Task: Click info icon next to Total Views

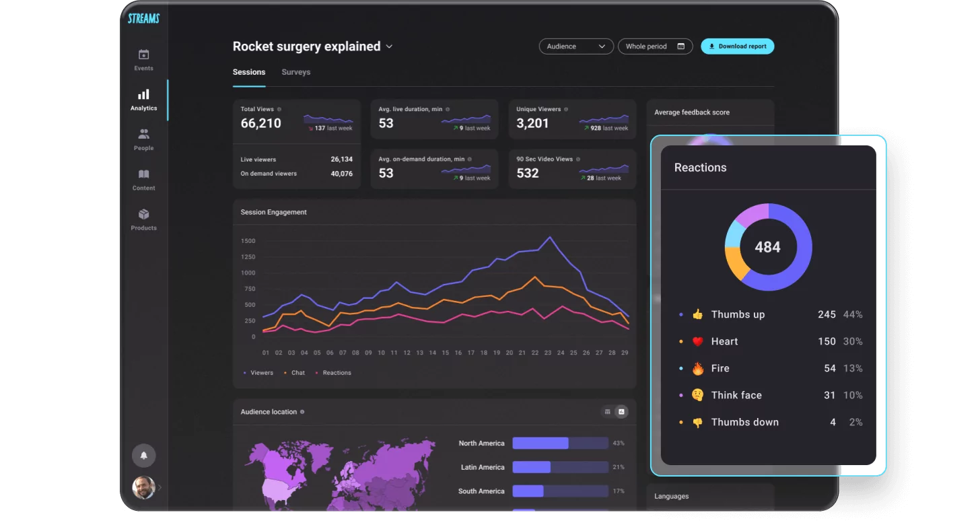Action: [x=279, y=109]
